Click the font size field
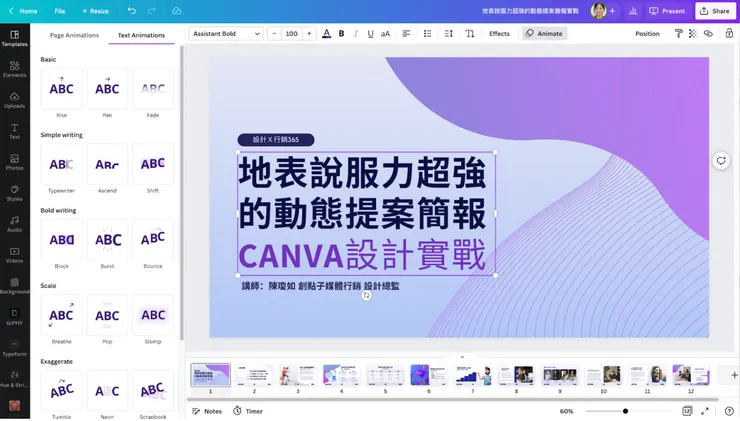The width and height of the screenshot is (740, 421). click(292, 34)
